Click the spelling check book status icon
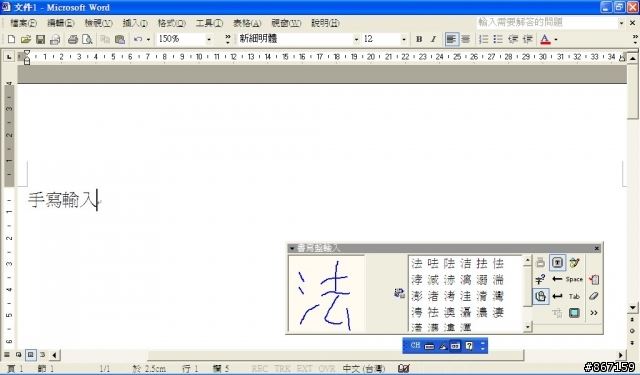 [x=403, y=368]
